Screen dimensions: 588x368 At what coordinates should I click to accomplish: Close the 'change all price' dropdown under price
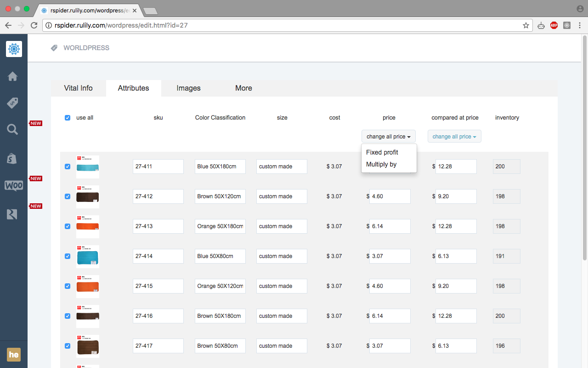[x=389, y=137]
